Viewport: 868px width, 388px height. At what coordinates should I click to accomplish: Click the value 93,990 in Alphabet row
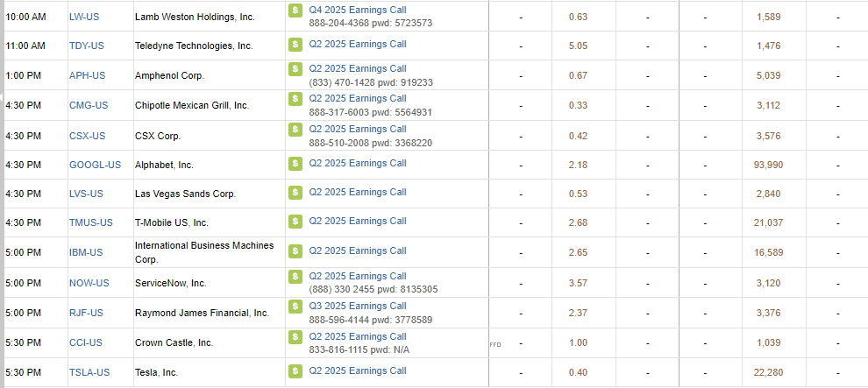pos(768,165)
